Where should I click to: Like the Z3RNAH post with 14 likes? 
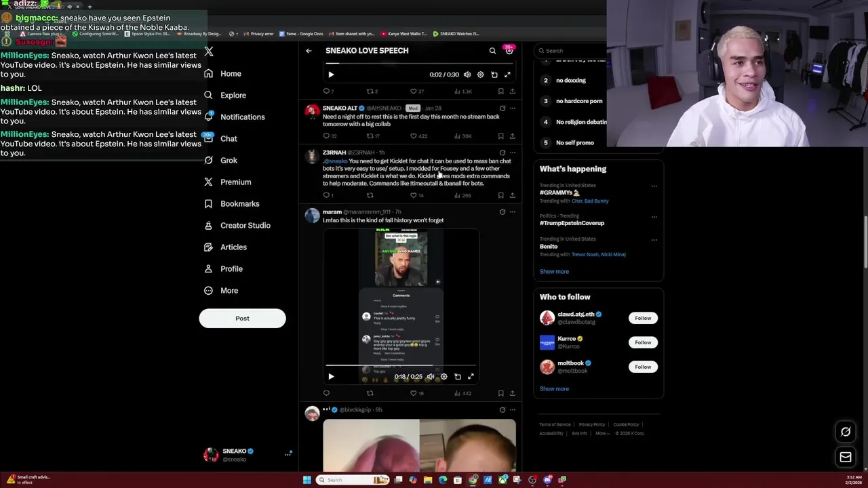(x=416, y=195)
